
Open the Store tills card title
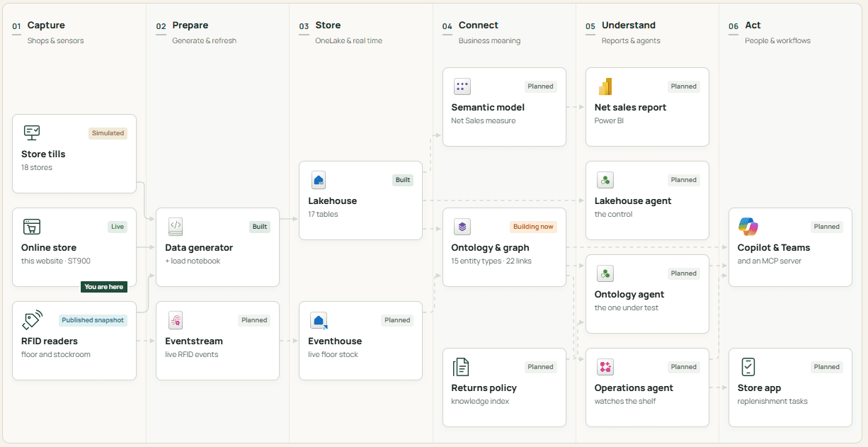coord(43,154)
